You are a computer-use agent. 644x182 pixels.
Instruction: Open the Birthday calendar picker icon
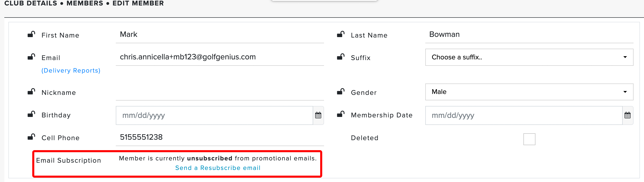coord(318,115)
